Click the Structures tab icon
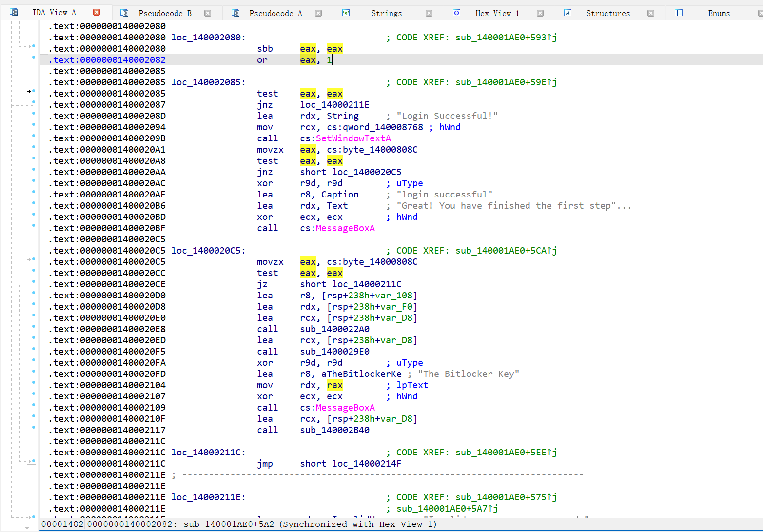This screenshot has height=532, width=763. pos(567,13)
